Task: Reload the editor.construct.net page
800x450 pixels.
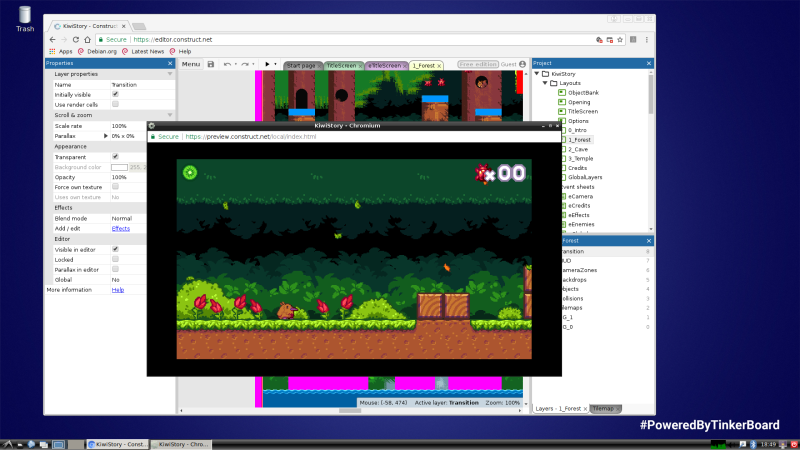Action: pyautogui.click(x=76, y=39)
